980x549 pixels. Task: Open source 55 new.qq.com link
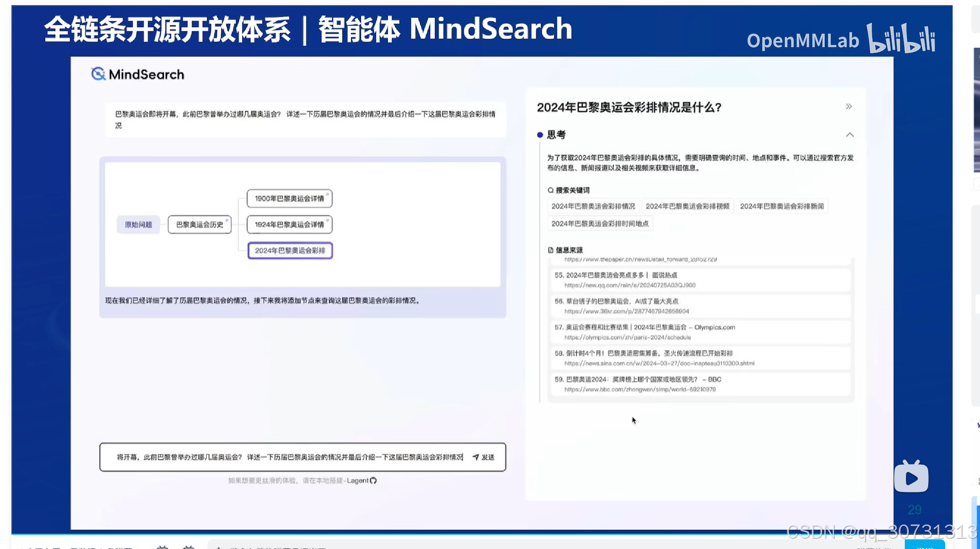point(630,285)
